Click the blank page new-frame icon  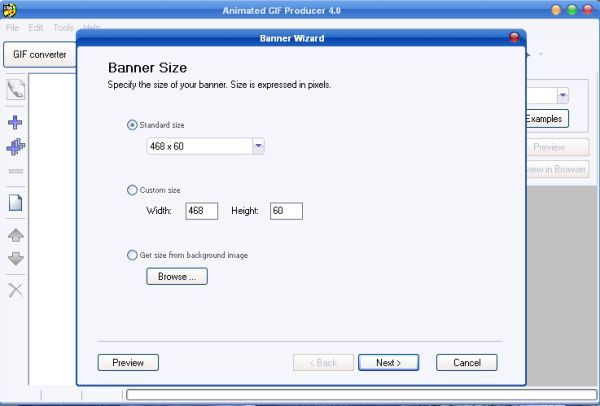pos(16,203)
